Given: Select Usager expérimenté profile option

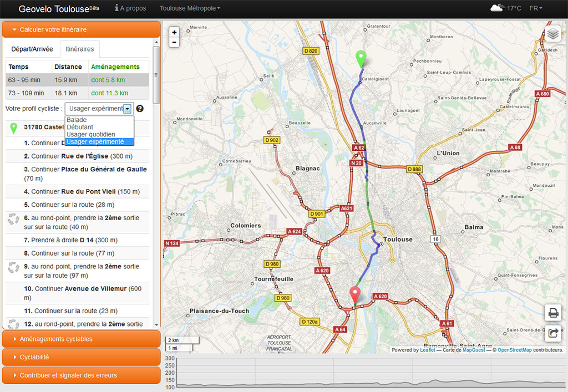Looking at the screenshot, I should 99,141.
